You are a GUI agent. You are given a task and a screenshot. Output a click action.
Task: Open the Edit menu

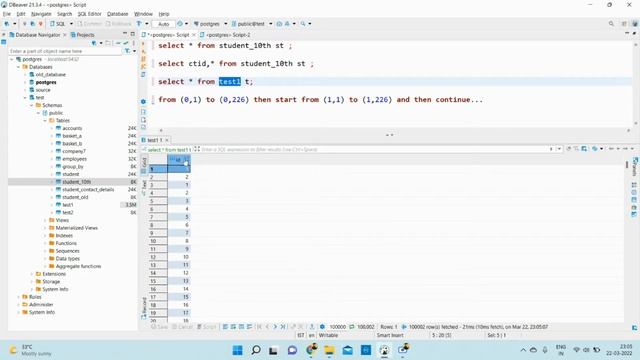21,14
